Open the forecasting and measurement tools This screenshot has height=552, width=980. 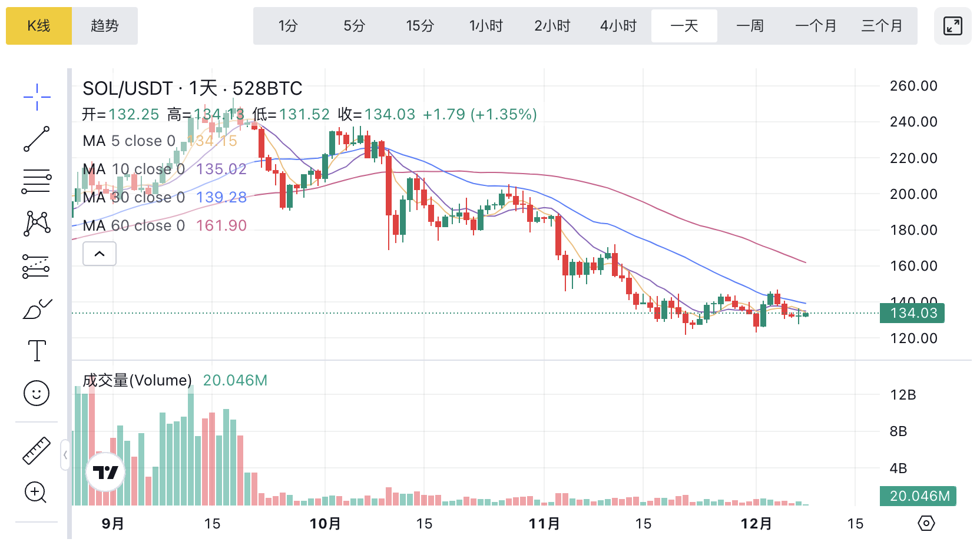click(x=37, y=267)
